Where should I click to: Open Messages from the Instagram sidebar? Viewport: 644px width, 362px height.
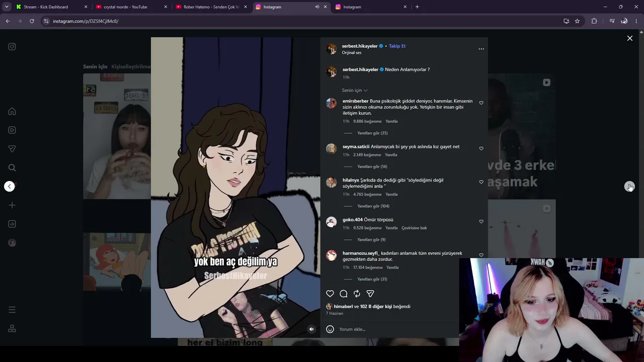click(x=12, y=149)
